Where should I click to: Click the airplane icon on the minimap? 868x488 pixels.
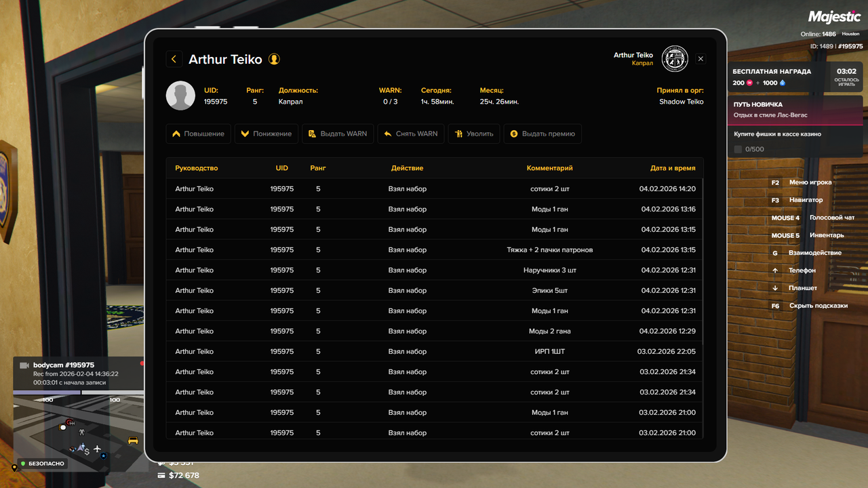tap(98, 449)
